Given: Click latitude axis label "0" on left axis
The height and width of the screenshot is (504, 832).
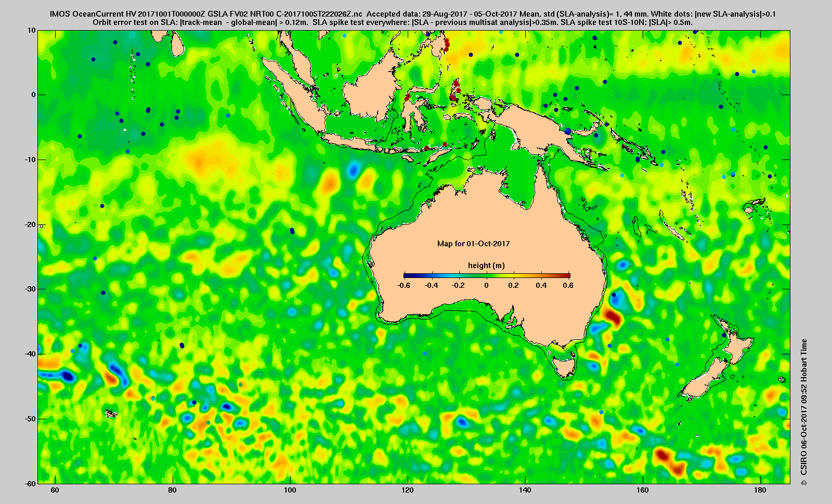Looking at the screenshot, I should click(x=34, y=95).
